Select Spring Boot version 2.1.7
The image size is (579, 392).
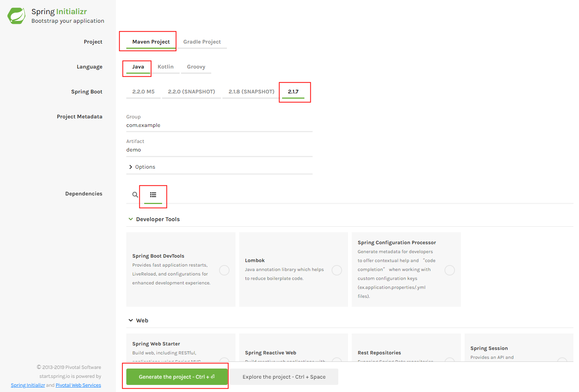tap(293, 92)
